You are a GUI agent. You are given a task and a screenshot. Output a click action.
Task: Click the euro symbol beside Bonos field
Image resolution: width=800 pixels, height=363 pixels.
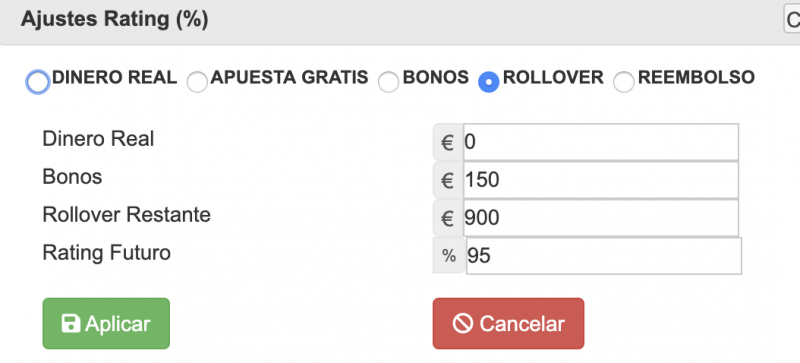[447, 180]
